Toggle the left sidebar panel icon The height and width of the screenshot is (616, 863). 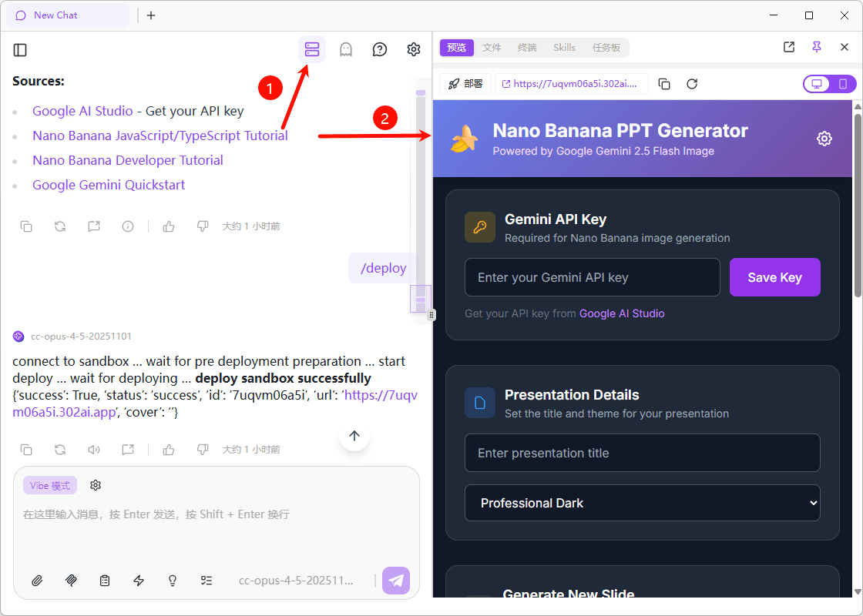point(21,50)
